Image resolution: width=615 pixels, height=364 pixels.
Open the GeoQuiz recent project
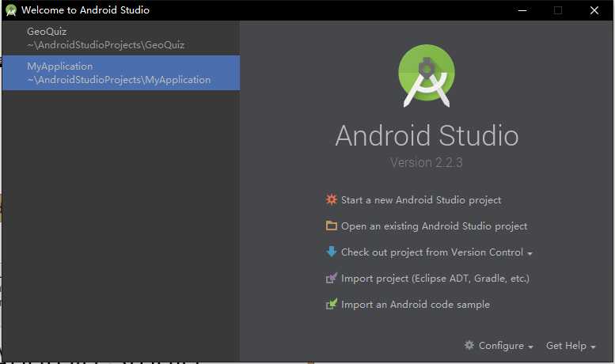121,38
